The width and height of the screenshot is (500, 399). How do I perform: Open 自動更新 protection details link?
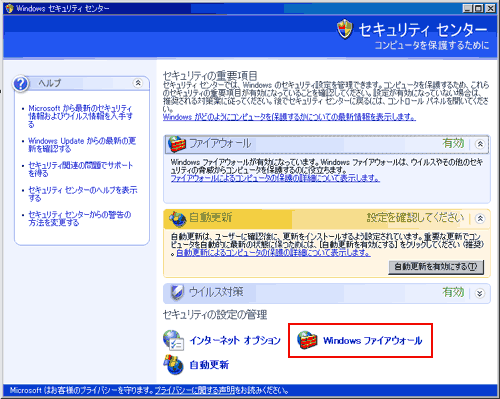click(x=273, y=253)
